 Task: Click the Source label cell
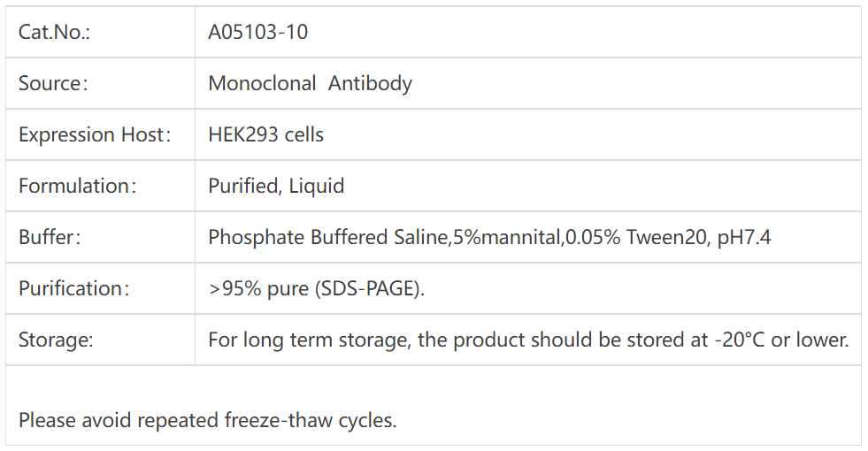[54, 84]
